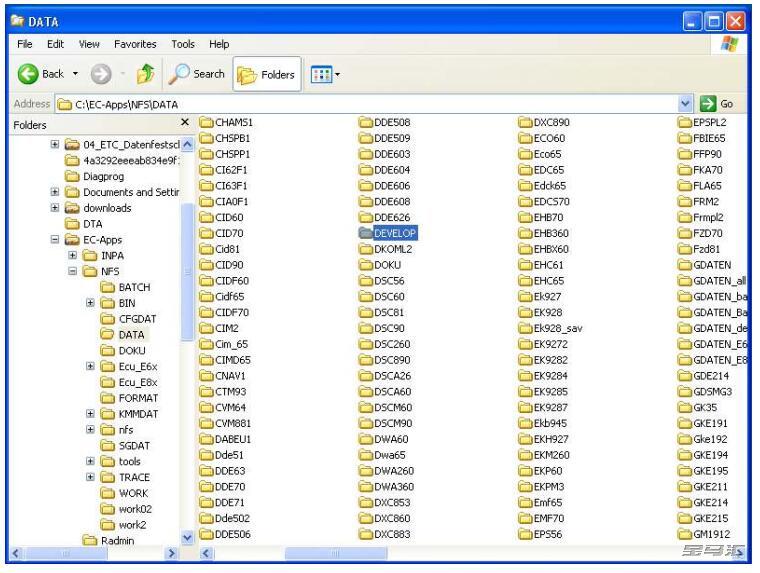
Task: Select the Ek928_sav folder name
Action: 558,328
